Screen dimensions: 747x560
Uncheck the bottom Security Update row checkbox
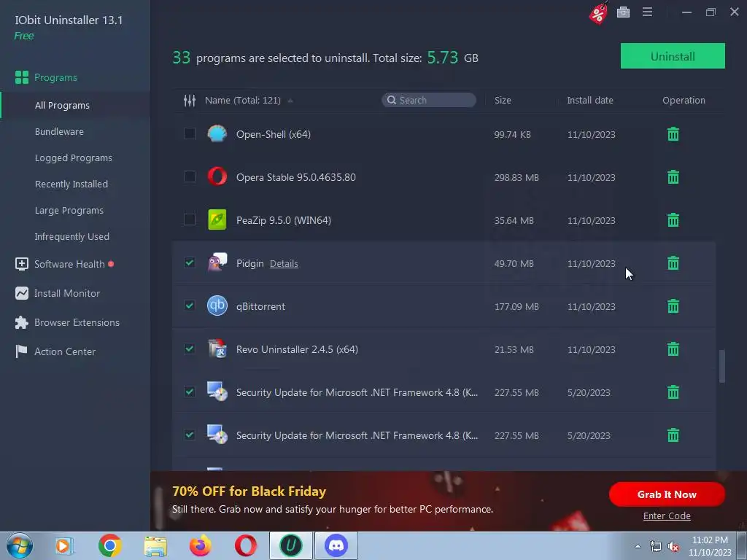tap(190, 435)
